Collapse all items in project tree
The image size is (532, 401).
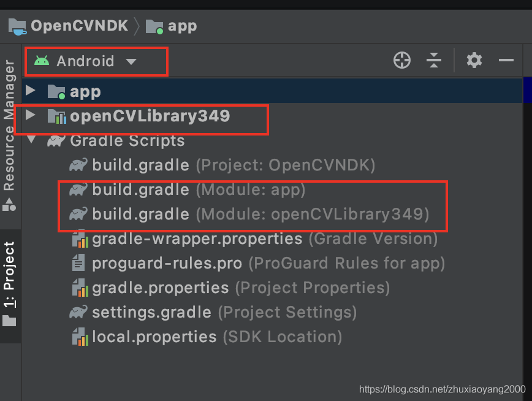pos(433,61)
